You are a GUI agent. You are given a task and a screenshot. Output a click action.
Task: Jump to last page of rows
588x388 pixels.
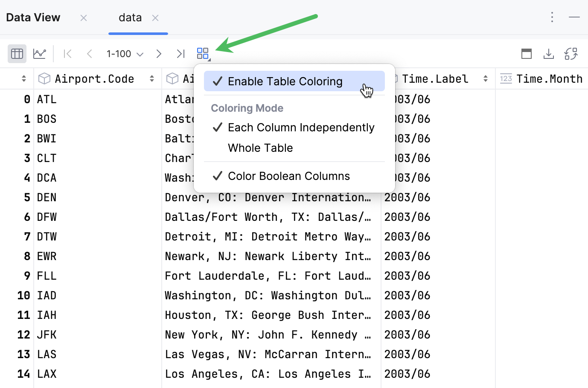coord(181,54)
